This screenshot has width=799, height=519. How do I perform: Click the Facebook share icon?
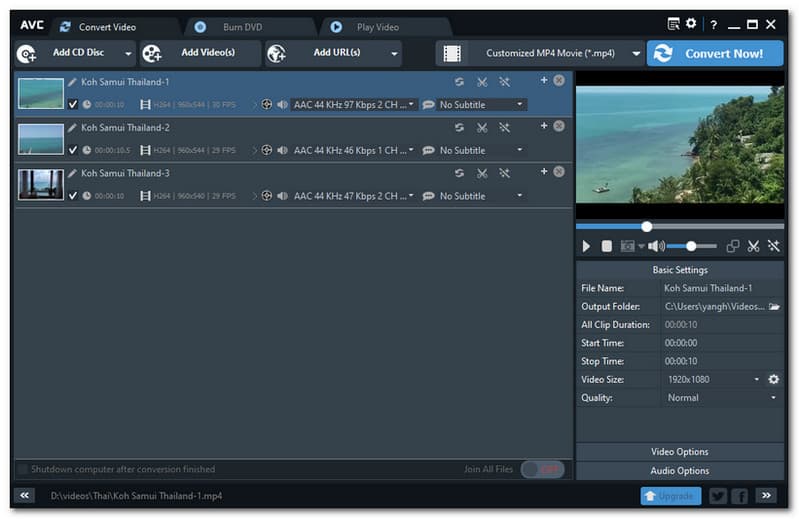point(740,496)
